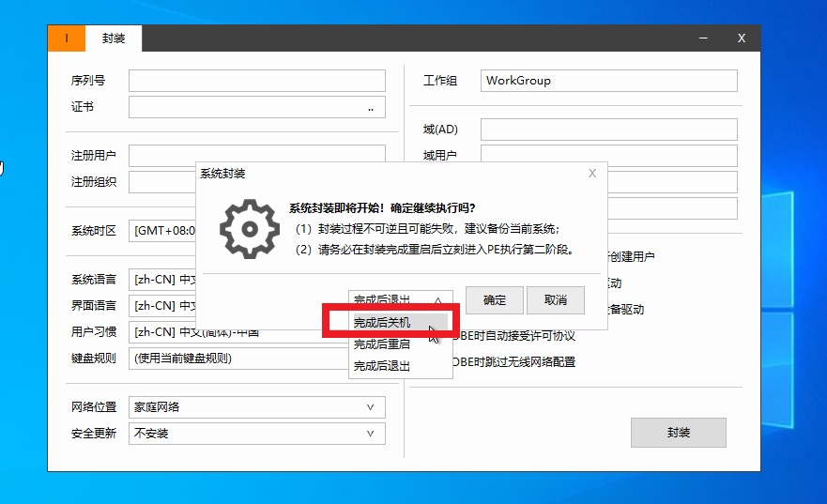
Task: Click the 注册用户 text field
Action: 256,155
